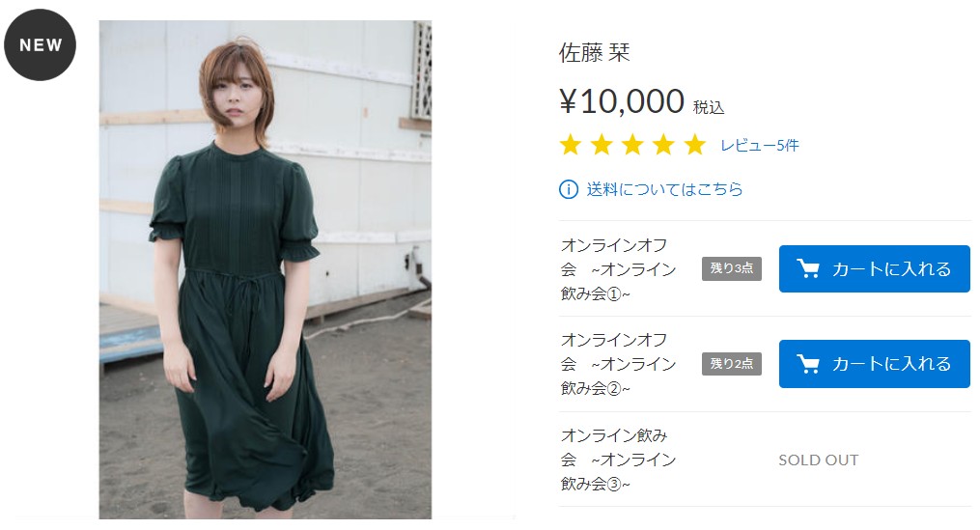Click the first yellow rating star
980x530 pixels.
tap(570, 145)
